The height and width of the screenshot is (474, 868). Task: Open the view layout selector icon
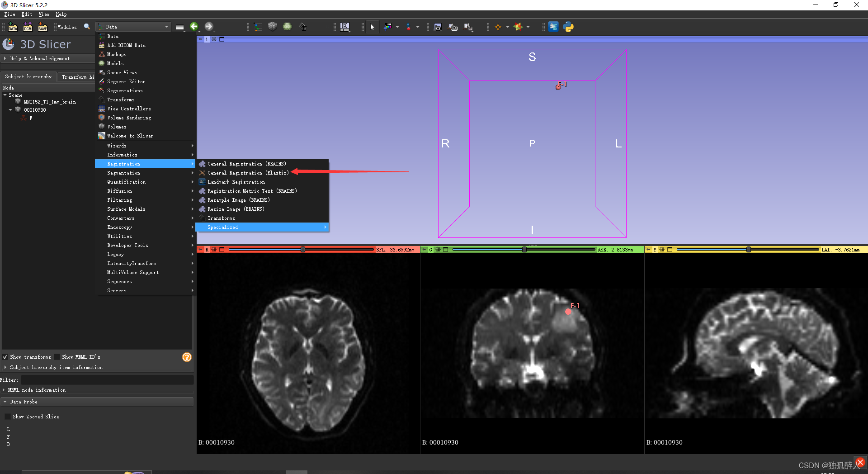345,27
